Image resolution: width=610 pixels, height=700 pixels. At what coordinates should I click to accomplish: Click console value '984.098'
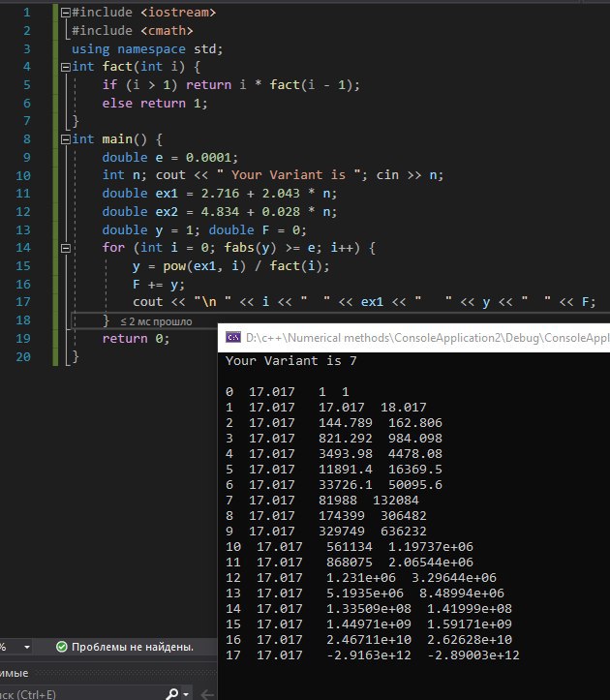coord(415,439)
